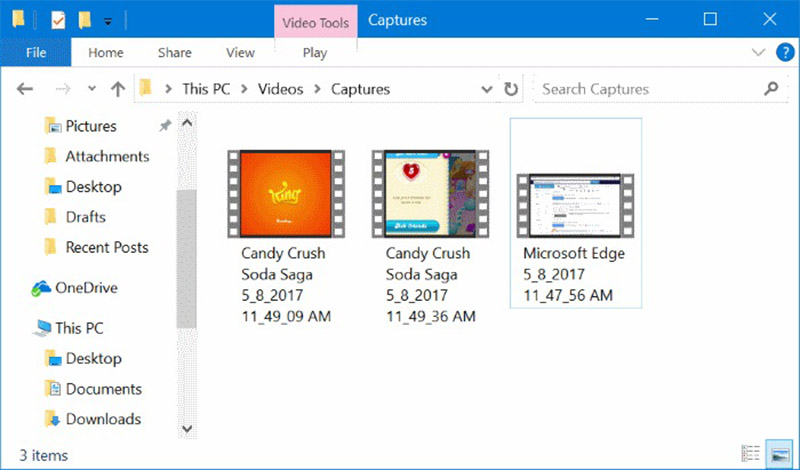800x470 pixels.
Task: Open the Help question mark icon
Action: [780, 52]
